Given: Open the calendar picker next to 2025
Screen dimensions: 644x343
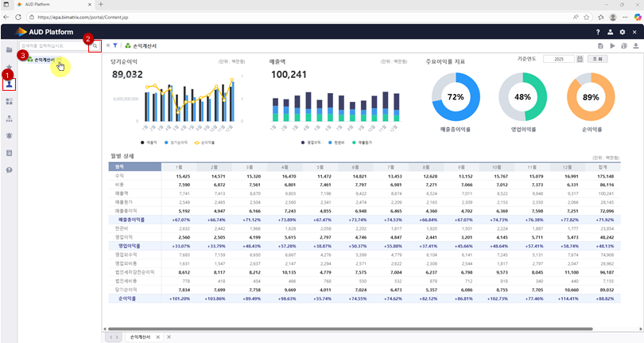Looking at the screenshot, I should (x=580, y=60).
